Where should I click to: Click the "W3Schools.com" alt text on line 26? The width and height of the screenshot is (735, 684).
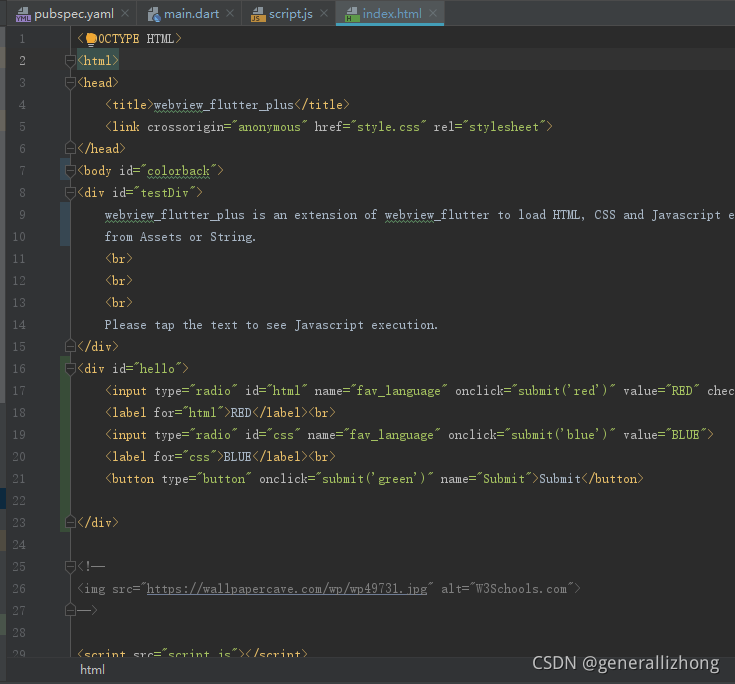tap(521, 589)
